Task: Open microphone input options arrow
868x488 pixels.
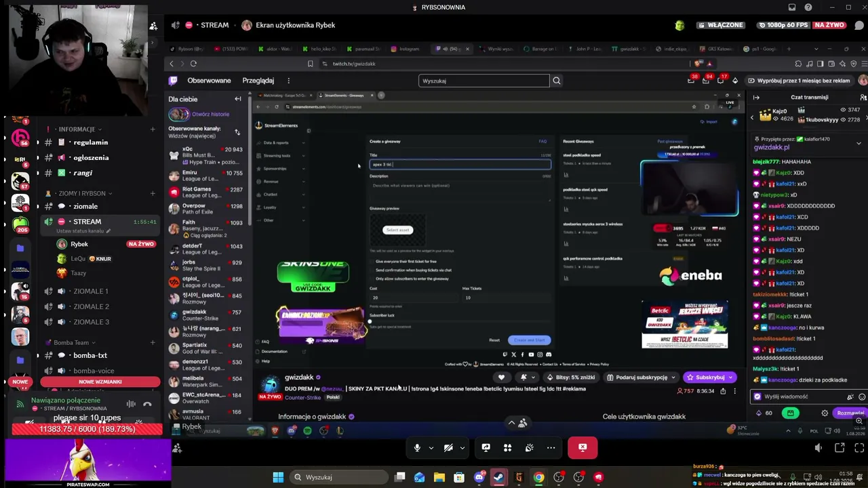Action: click(431, 447)
